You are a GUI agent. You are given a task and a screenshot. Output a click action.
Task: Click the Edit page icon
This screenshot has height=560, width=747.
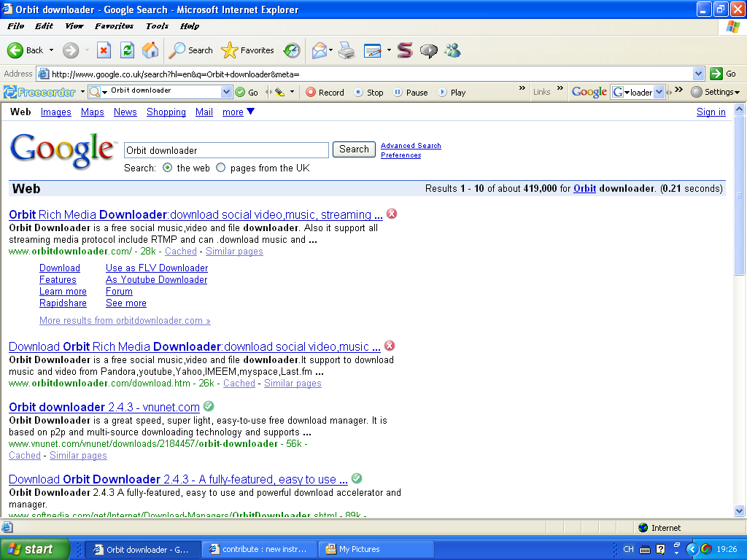point(372,50)
